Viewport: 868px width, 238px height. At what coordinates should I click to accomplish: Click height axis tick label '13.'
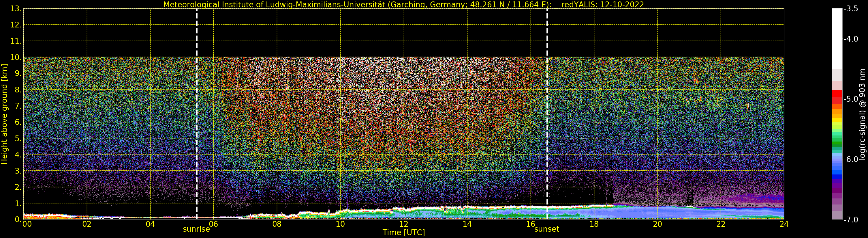click(16, 9)
